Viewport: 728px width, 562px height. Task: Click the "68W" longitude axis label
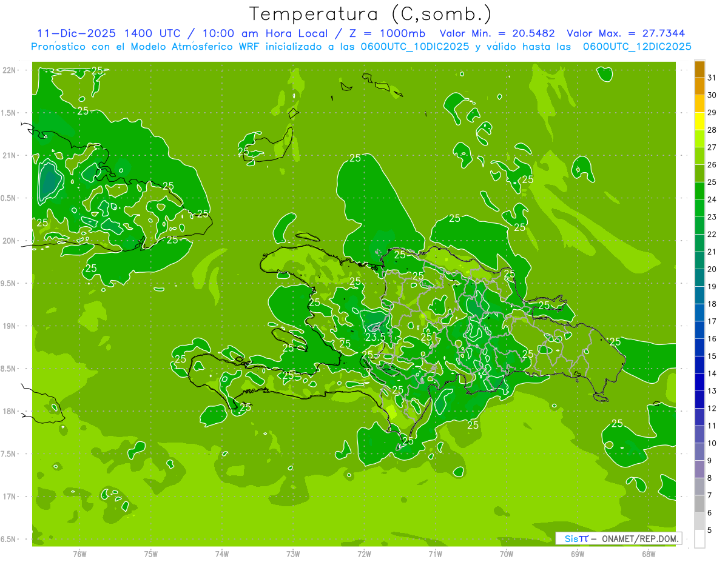click(649, 554)
